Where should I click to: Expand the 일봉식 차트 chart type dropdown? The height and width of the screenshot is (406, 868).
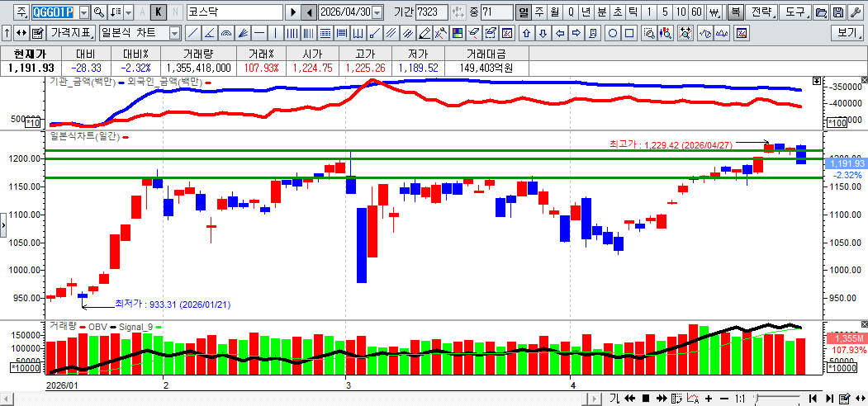click(173, 33)
